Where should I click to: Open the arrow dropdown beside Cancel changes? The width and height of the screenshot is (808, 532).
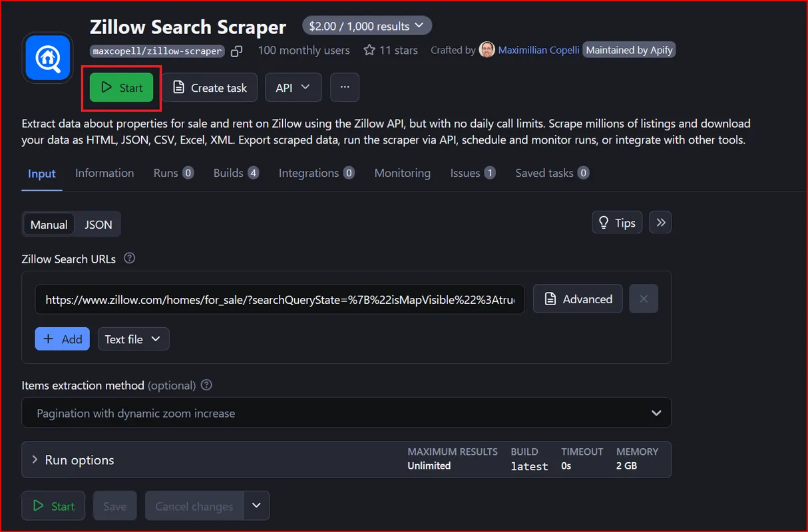tap(256, 506)
